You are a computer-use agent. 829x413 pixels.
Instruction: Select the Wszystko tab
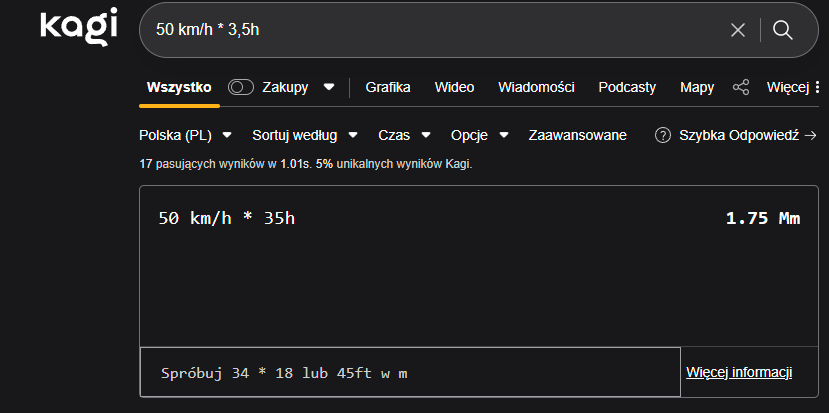179,87
